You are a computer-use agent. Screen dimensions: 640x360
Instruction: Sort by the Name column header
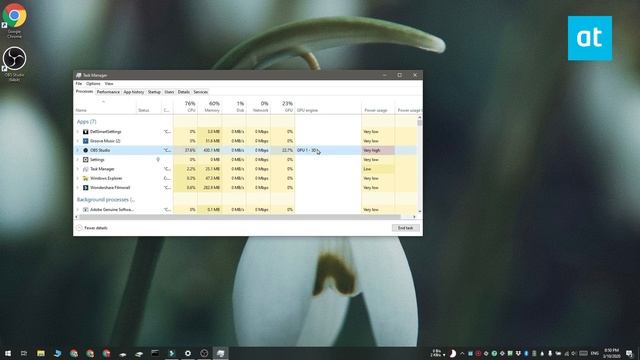click(x=105, y=107)
